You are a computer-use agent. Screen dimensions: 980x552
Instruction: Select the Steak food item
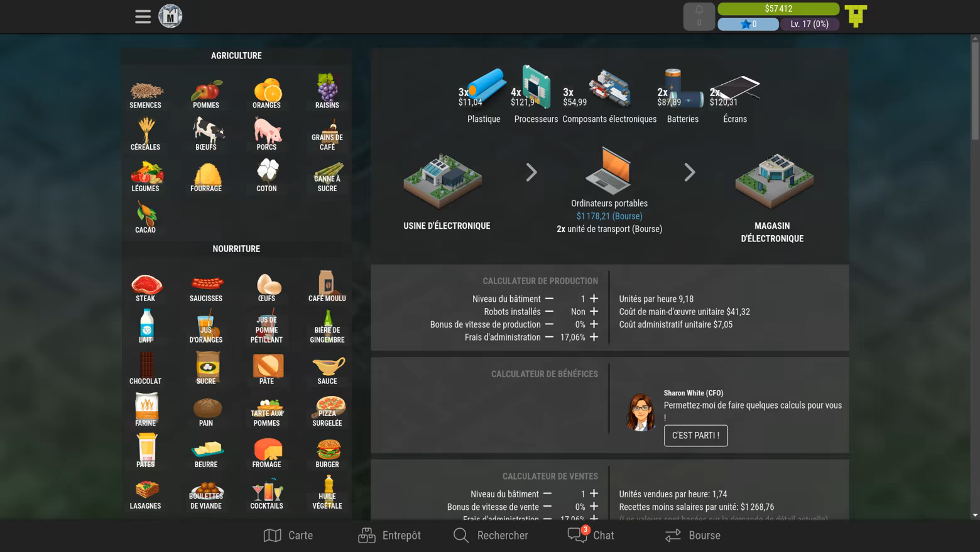pyautogui.click(x=146, y=287)
